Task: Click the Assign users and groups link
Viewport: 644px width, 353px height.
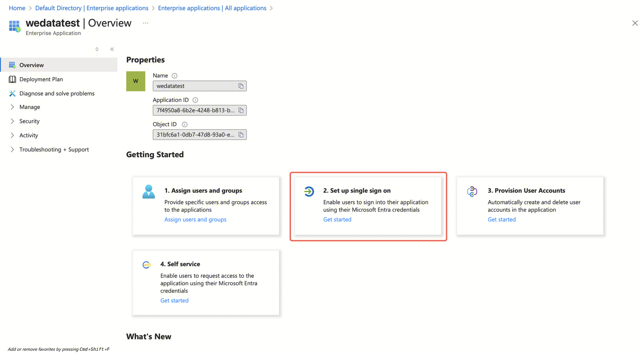Action: tap(195, 219)
